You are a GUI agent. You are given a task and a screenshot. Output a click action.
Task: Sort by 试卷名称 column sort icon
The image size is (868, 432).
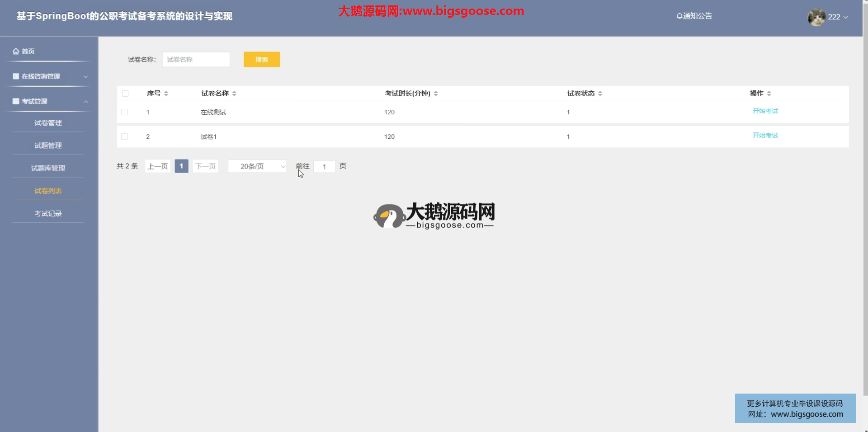(x=234, y=94)
